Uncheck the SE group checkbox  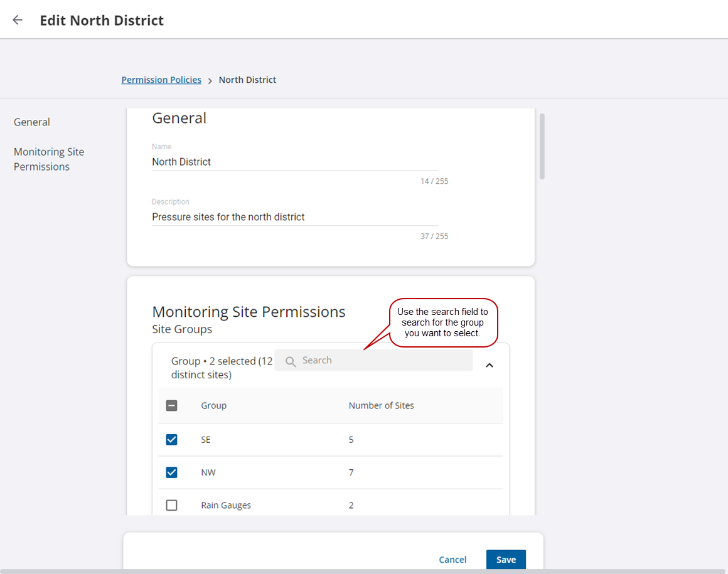point(171,440)
